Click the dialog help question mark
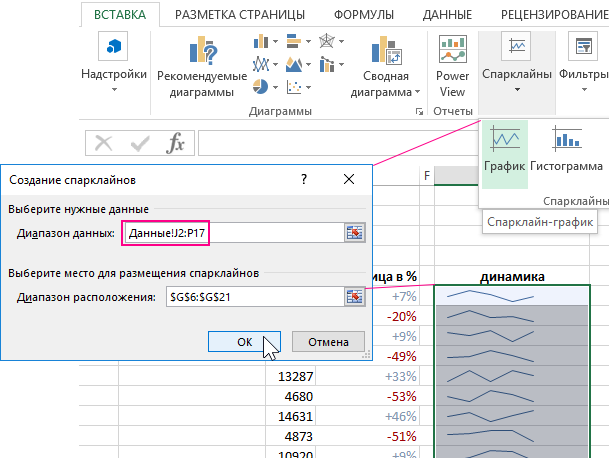Viewport: 609px width, 458px height. coord(304,179)
